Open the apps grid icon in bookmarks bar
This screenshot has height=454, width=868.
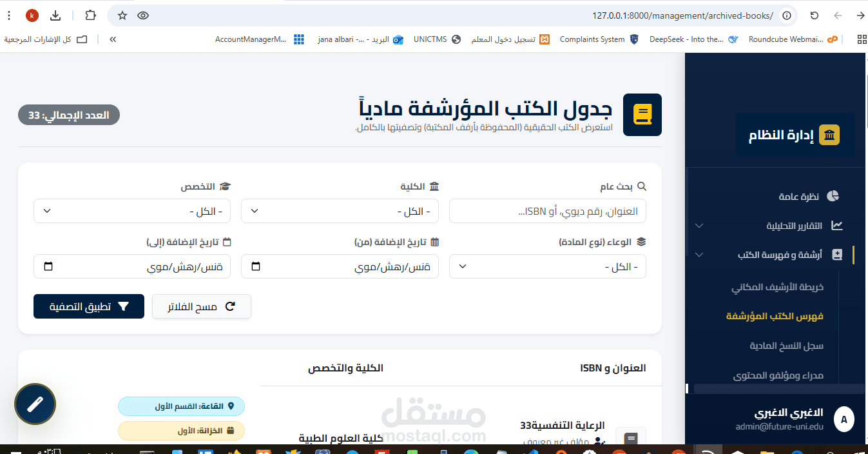pyautogui.click(x=862, y=39)
